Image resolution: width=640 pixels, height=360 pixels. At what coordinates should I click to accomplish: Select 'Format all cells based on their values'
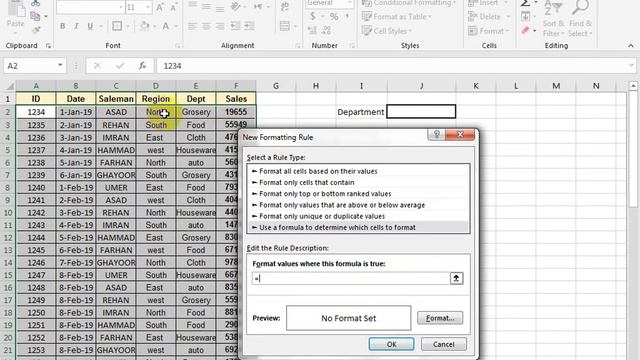pyautogui.click(x=318, y=171)
